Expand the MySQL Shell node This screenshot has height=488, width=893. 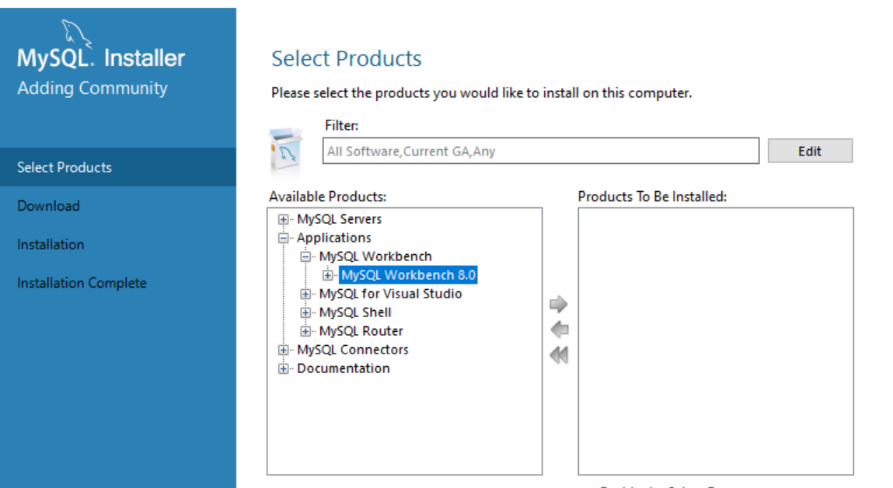click(x=305, y=313)
